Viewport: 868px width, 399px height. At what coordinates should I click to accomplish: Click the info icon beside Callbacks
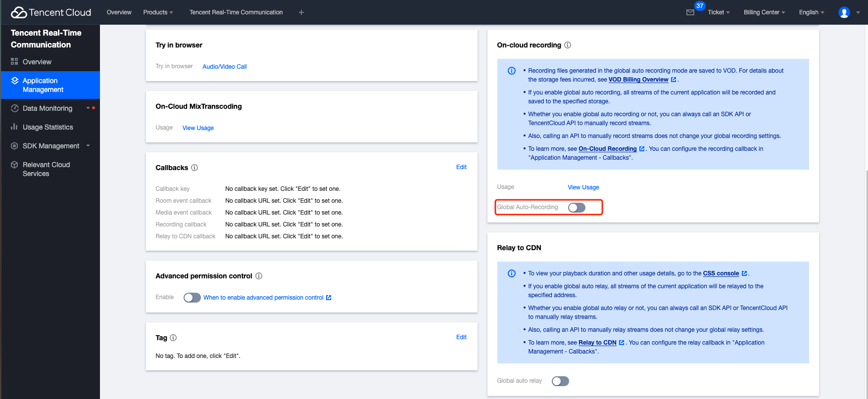pyautogui.click(x=194, y=168)
